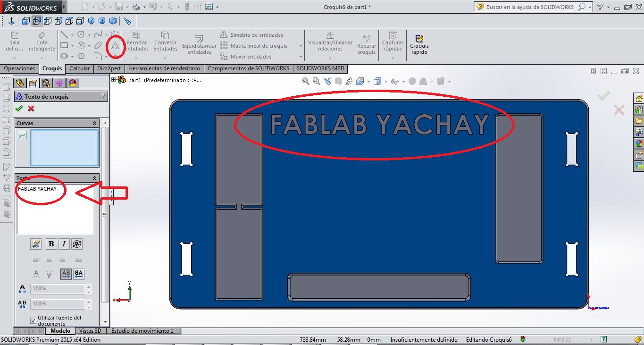
Task: Accept sketch text with green checkmark
Action: [x=19, y=109]
